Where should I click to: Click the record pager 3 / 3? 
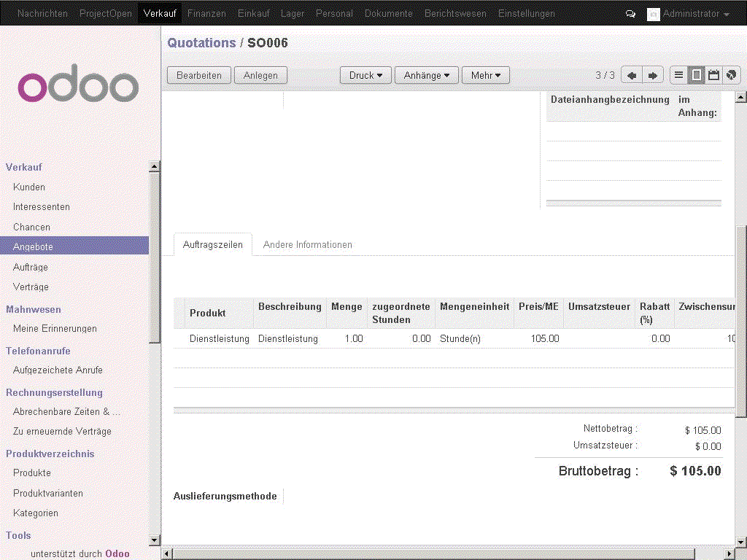pyautogui.click(x=605, y=75)
